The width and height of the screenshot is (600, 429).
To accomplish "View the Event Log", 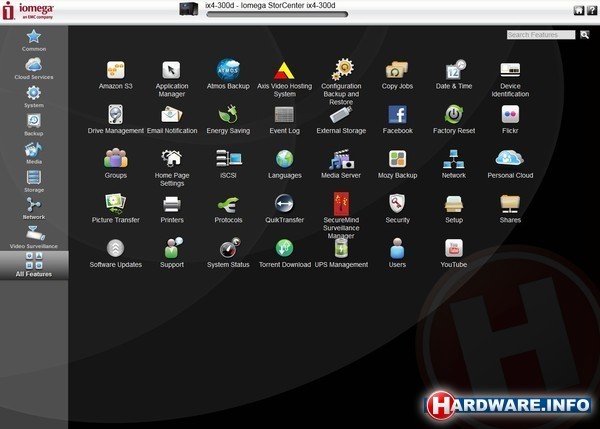I will [284, 119].
